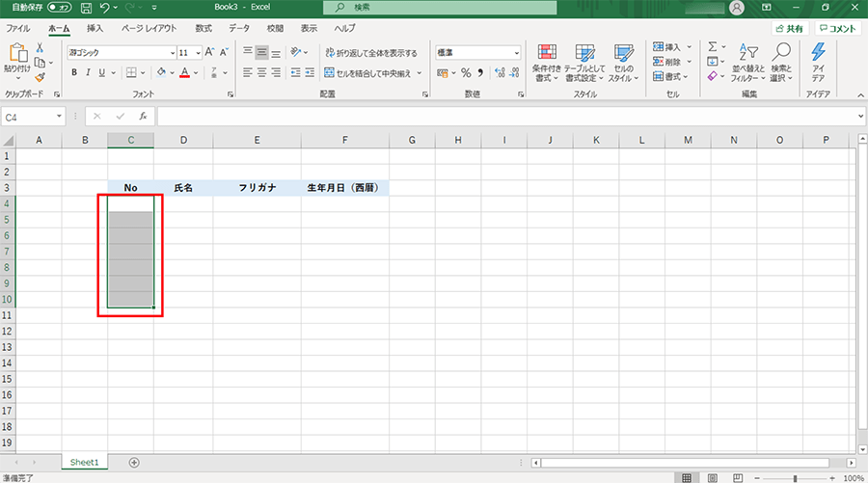
Task: Open the merge and center dropdown arrow
Action: (x=420, y=73)
